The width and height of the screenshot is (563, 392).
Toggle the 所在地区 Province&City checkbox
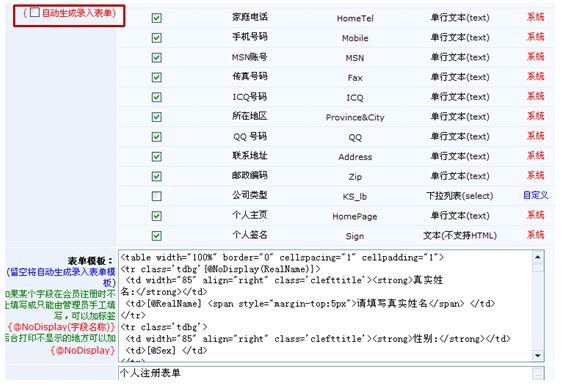[x=157, y=117]
